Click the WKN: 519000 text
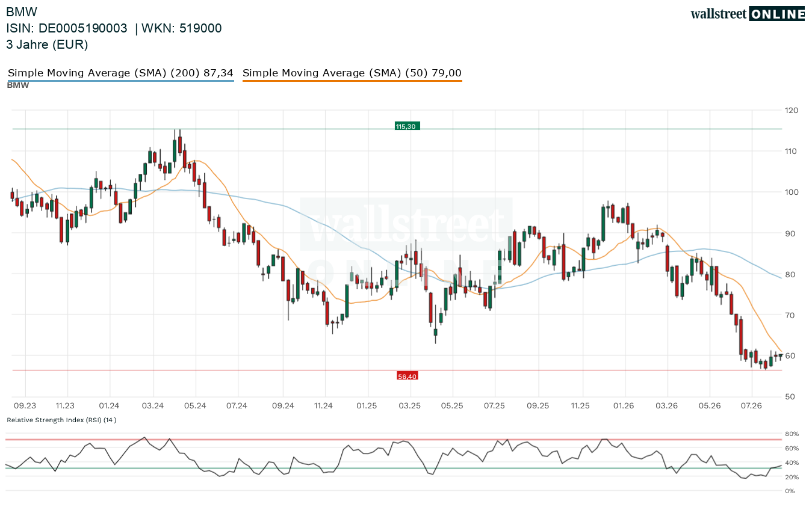Screen dimensions: 812x507 [182, 28]
